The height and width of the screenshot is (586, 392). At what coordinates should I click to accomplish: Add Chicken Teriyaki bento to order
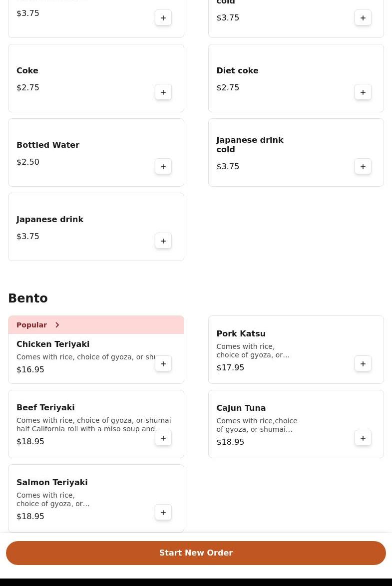click(x=163, y=364)
